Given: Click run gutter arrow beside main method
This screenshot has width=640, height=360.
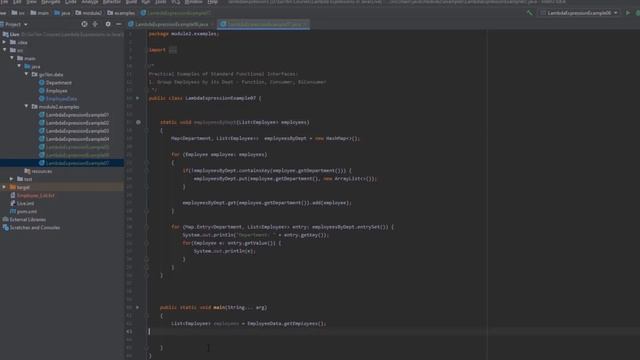Looking at the screenshot, I should click(x=138, y=307).
